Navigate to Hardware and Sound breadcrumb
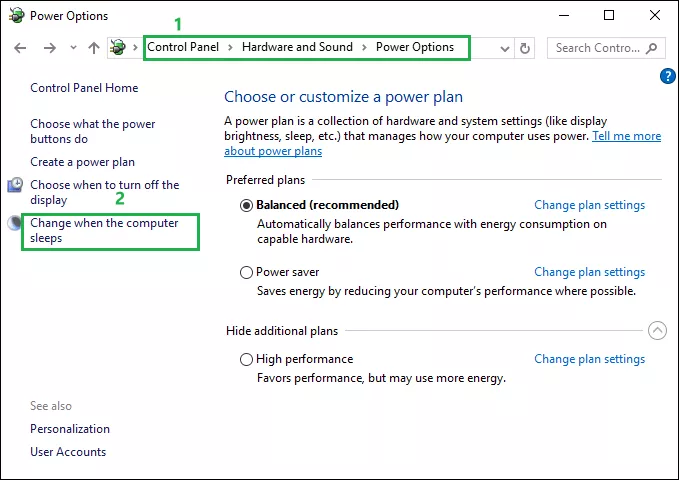679x480 pixels. tap(297, 47)
